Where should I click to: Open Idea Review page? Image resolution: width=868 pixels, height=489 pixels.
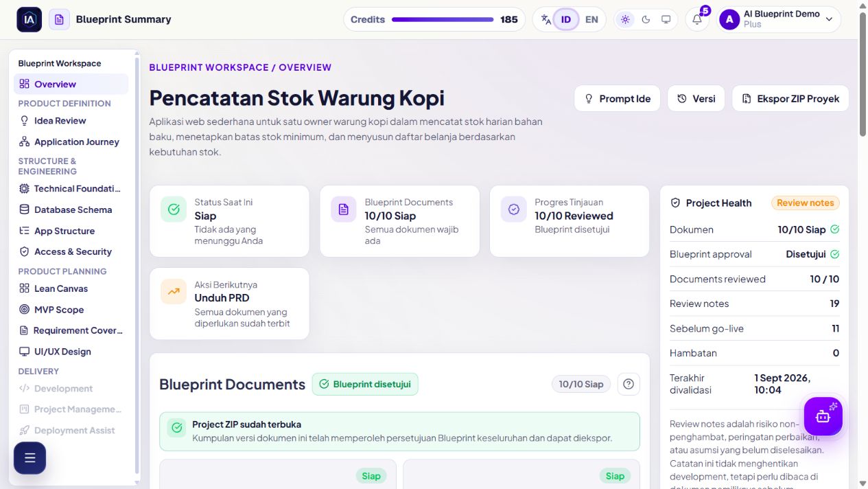(71, 120)
